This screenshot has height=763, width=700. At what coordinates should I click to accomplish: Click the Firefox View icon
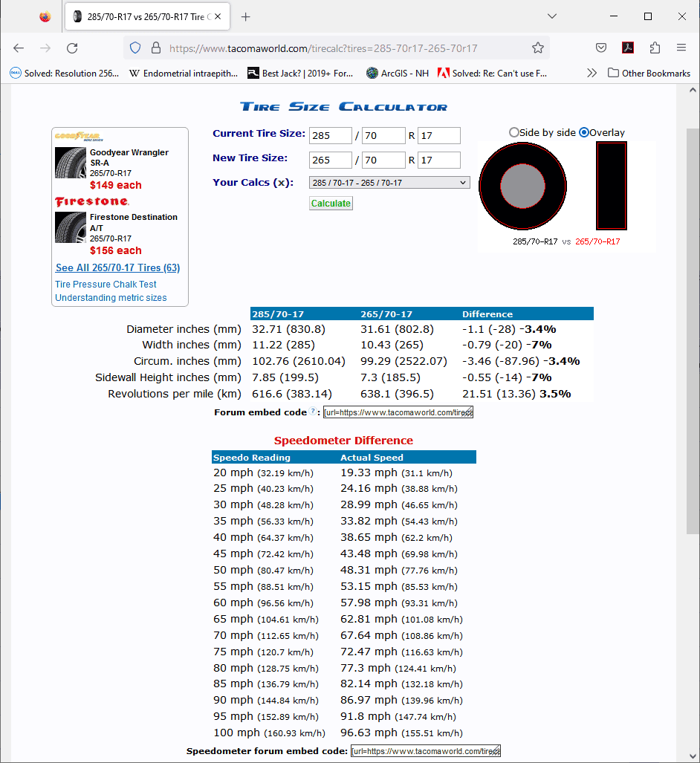[x=45, y=17]
